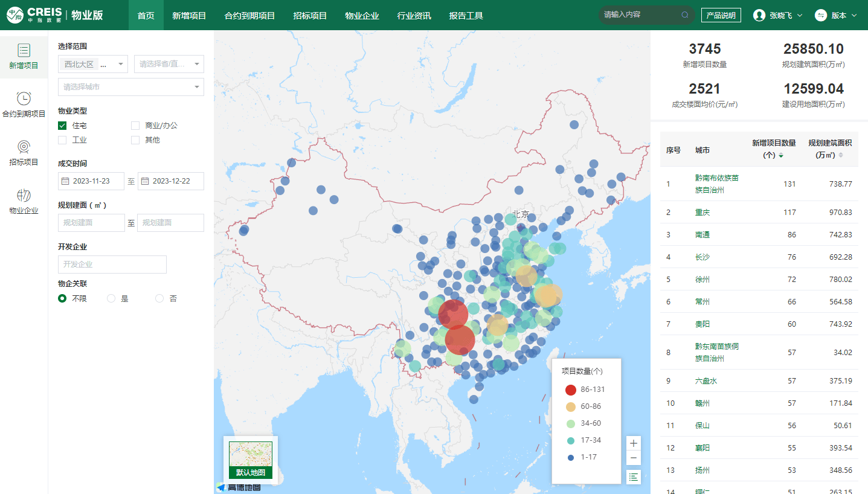
Task: Zoom in the map with plus button
Action: pos(634,443)
